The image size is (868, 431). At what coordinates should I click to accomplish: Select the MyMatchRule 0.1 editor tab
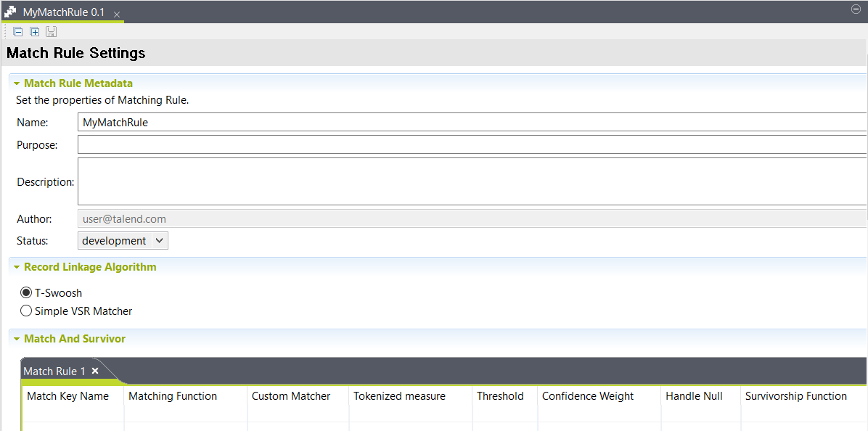pos(64,12)
